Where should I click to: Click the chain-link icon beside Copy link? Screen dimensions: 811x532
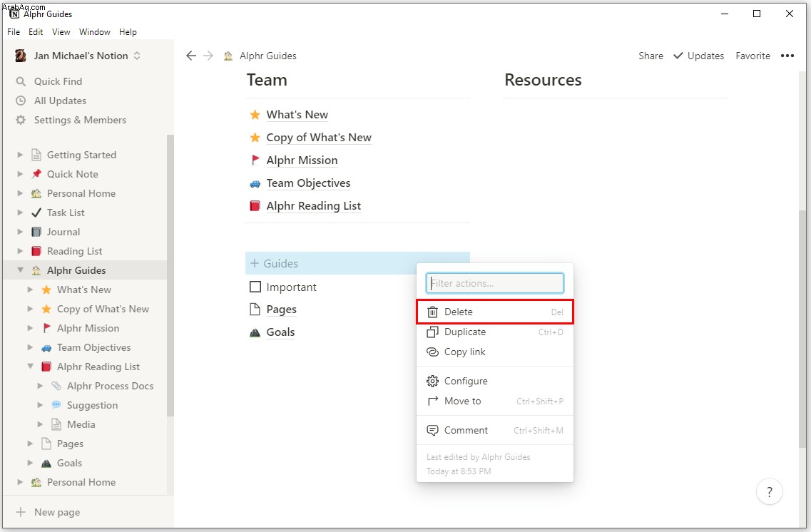point(432,352)
